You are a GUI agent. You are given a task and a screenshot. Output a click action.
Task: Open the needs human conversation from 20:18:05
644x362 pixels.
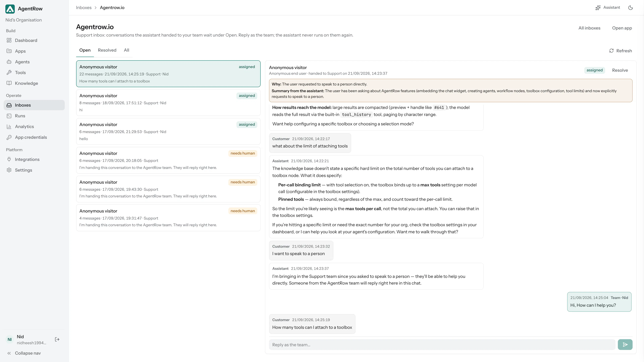(168, 160)
